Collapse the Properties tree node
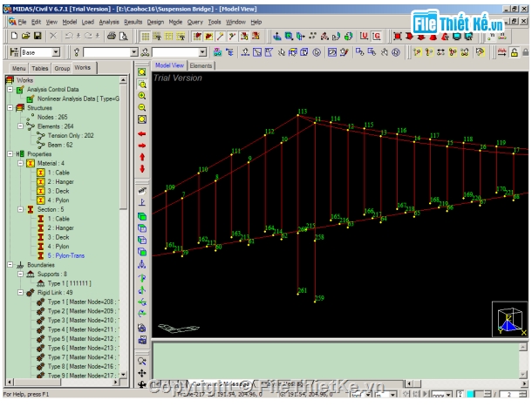Screen dimensions: 532x407 point(10,154)
